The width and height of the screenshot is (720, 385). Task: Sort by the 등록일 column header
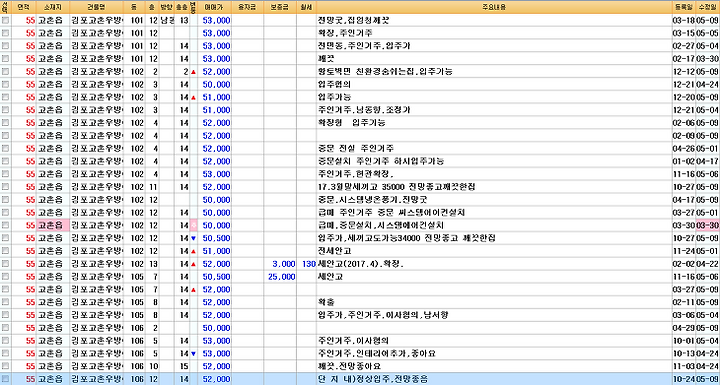click(684, 7)
